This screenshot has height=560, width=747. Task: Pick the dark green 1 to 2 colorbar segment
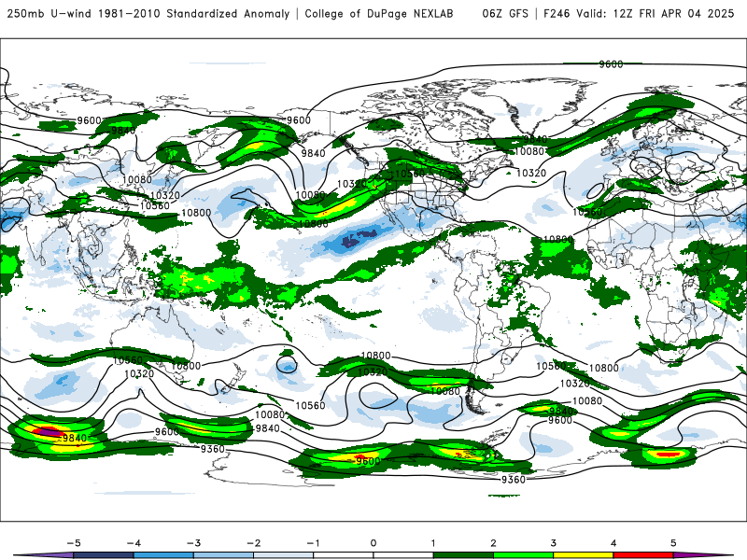pyautogui.click(x=463, y=555)
